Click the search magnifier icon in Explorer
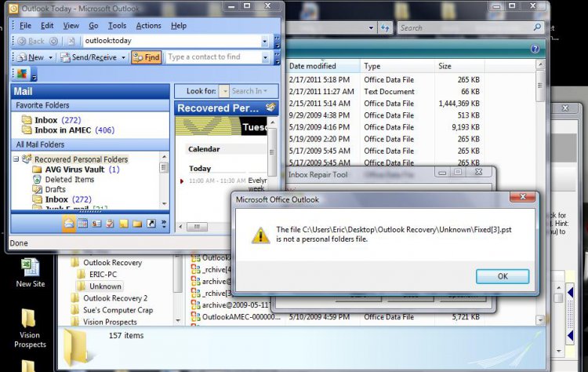588x372 pixels. click(537, 27)
